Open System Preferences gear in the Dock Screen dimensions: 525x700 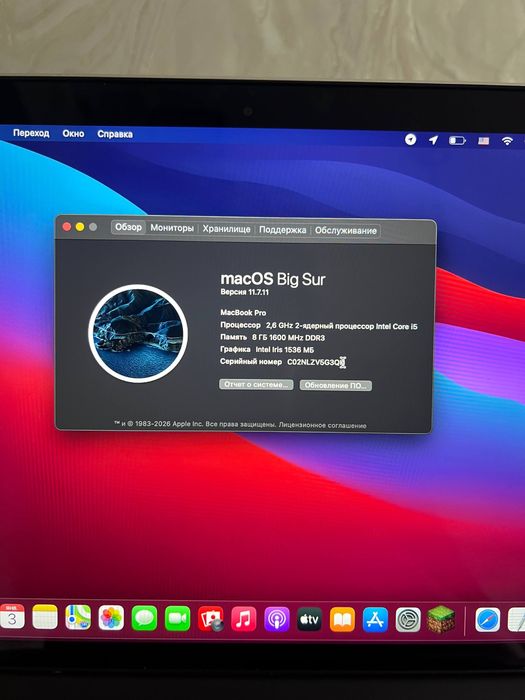point(408,620)
